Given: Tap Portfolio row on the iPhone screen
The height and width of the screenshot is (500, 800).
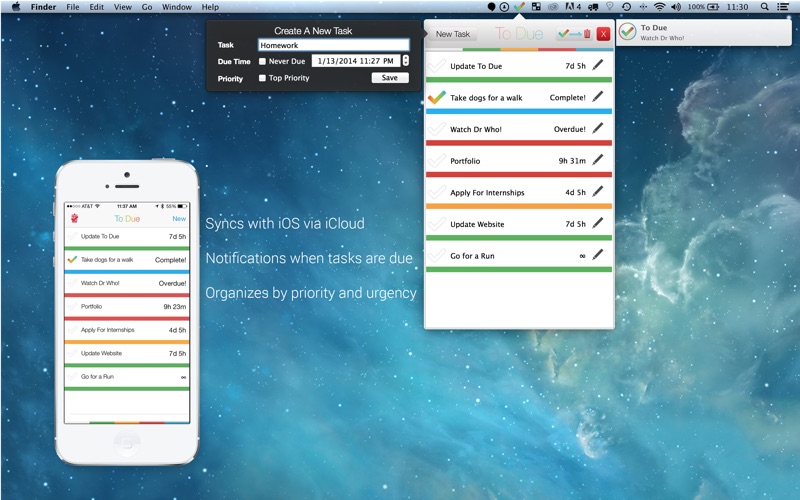Looking at the screenshot, I should (127, 307).
